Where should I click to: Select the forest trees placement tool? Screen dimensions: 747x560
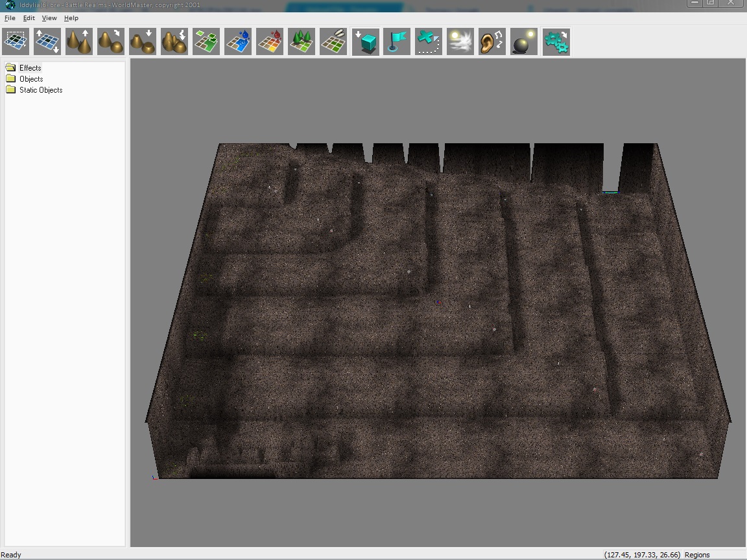click(302, 41)
